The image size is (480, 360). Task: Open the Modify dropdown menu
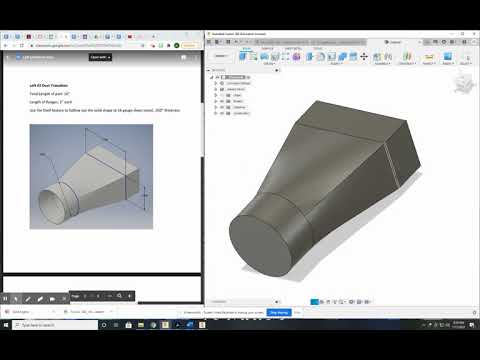pyautogui.click(x=336, y=63)
